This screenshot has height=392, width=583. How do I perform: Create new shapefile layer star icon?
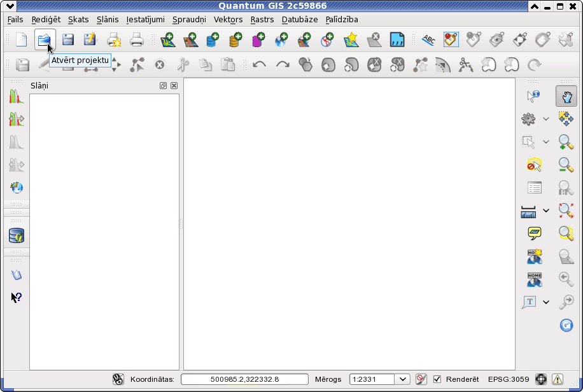coord(351,39)
